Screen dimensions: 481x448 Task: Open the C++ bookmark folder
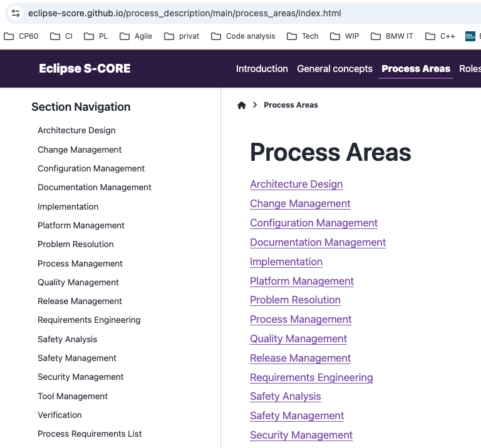pos(440,36)
